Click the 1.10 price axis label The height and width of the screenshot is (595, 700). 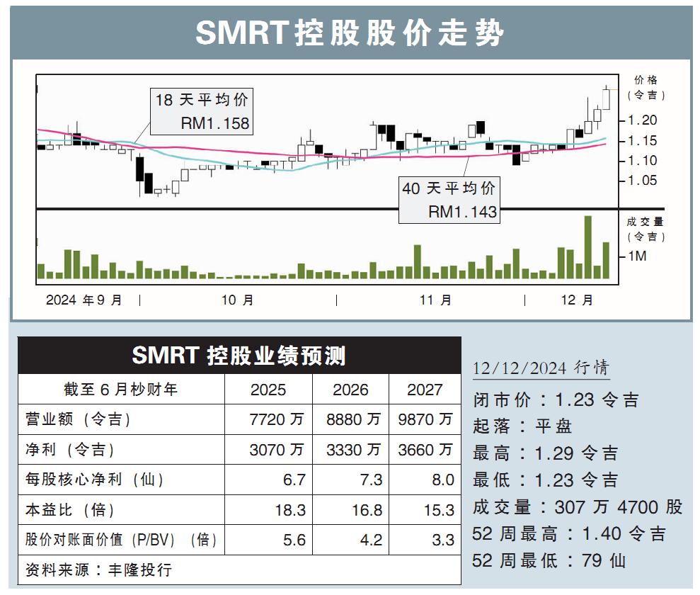(643, 160)
